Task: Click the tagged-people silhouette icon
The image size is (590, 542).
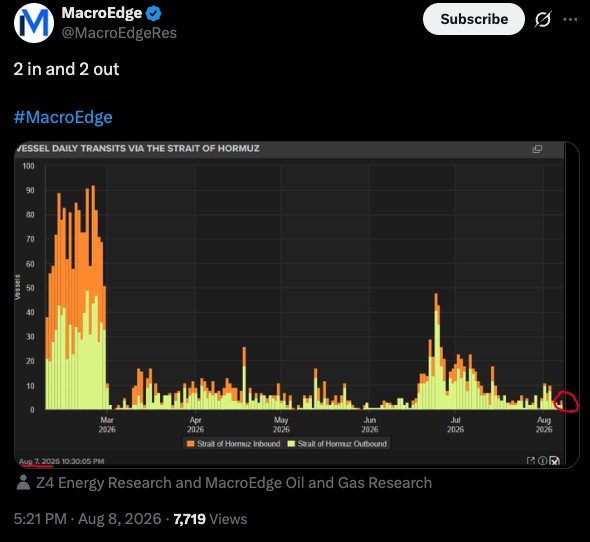Action: coord(23,483)
